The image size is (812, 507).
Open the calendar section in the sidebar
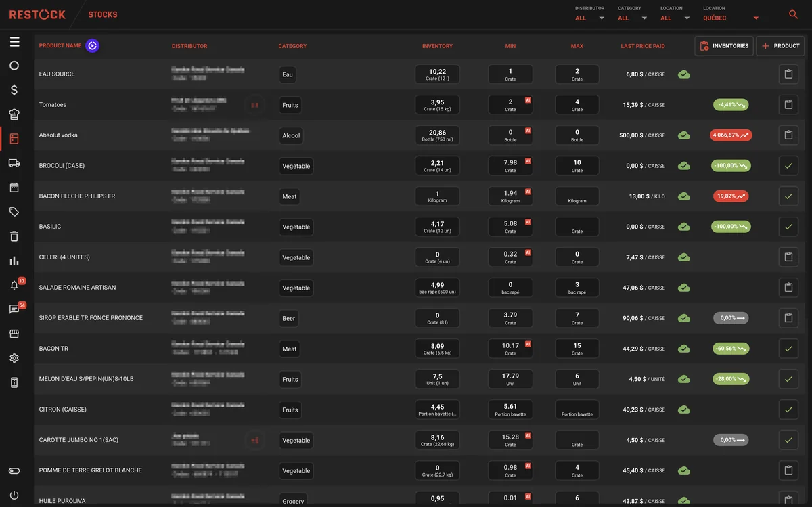pos(14,188)
